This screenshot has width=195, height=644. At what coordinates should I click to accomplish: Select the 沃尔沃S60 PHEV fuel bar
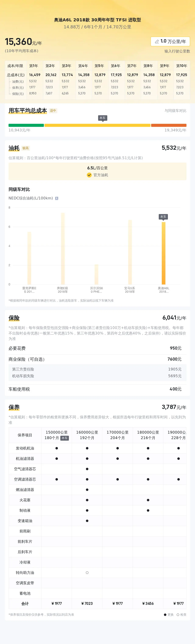coord(96,274)
